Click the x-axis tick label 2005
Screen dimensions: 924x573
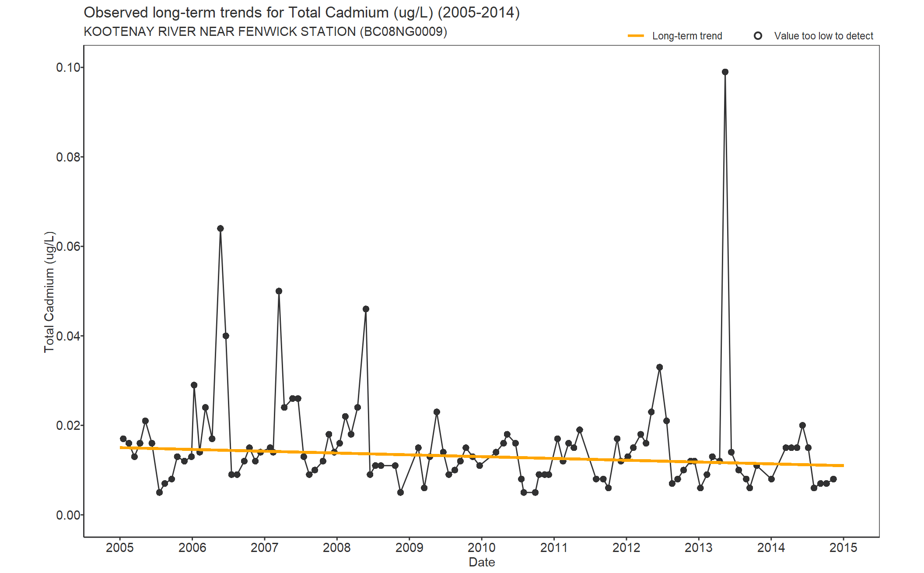[x=120, y=548]
